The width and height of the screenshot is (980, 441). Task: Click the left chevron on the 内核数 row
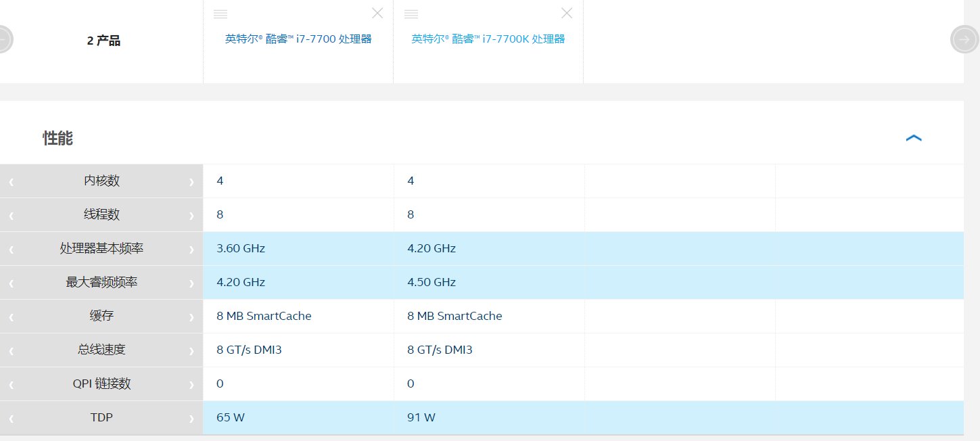coord(11,181)
